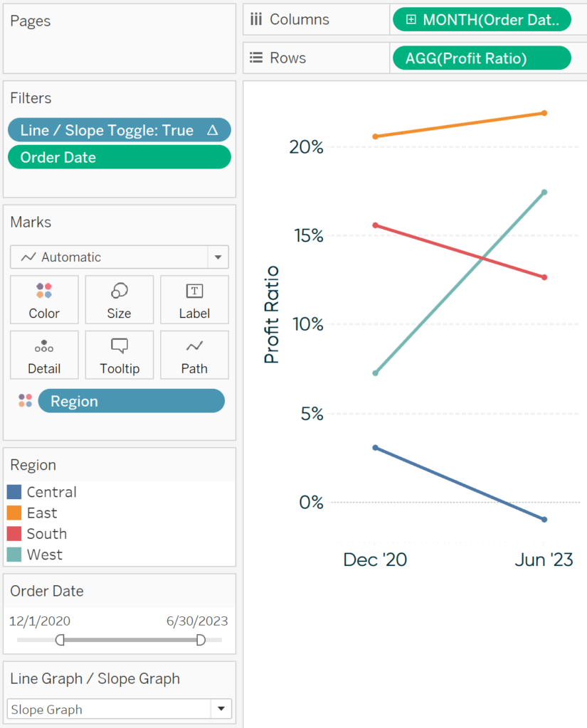Open the Slope Graph parameter dropdown

click(221, 709)
